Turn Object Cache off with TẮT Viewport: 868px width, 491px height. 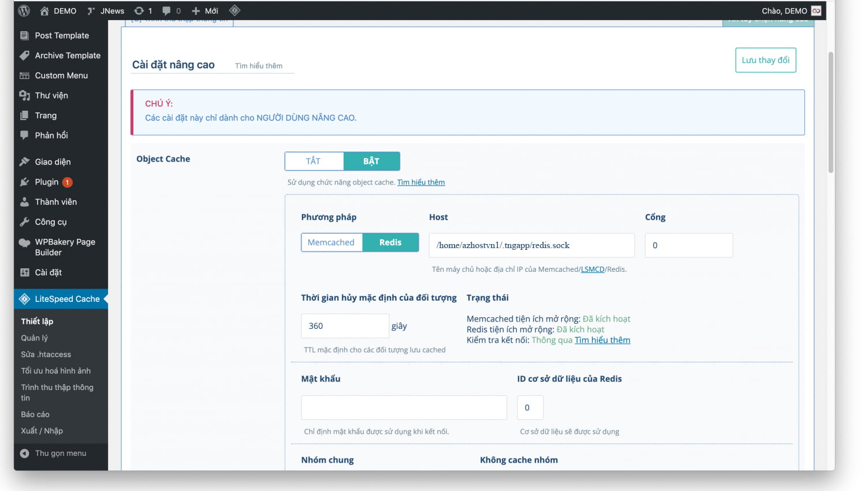tap(314, 161)
